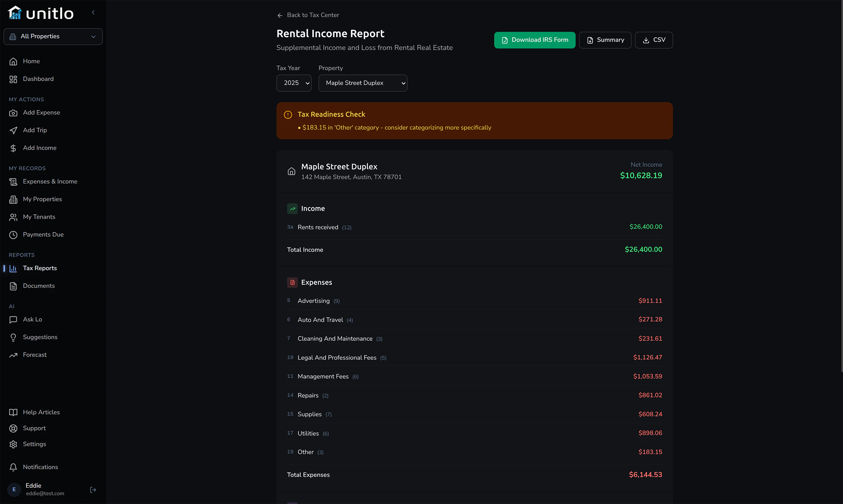Click the Tax Readiness Check warning icon

(x=288, y=114)
